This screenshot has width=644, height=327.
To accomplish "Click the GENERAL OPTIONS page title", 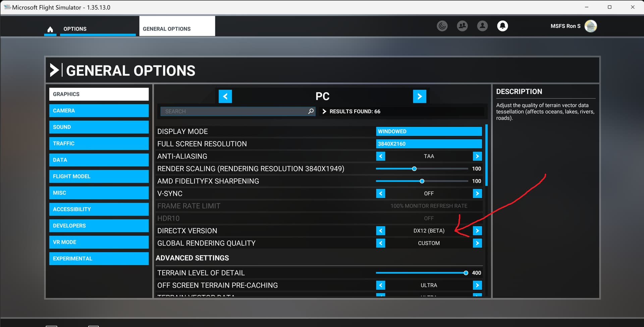I will point(131,71).
